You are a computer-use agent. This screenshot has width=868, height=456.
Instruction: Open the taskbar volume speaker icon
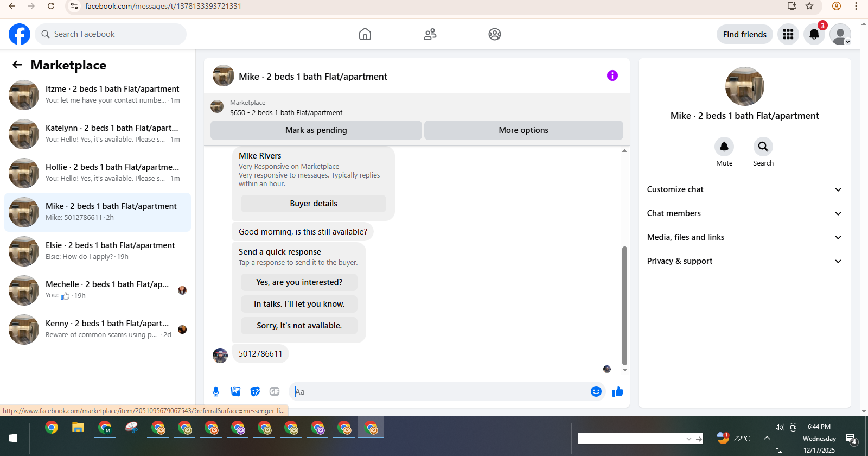pos(780,427)
